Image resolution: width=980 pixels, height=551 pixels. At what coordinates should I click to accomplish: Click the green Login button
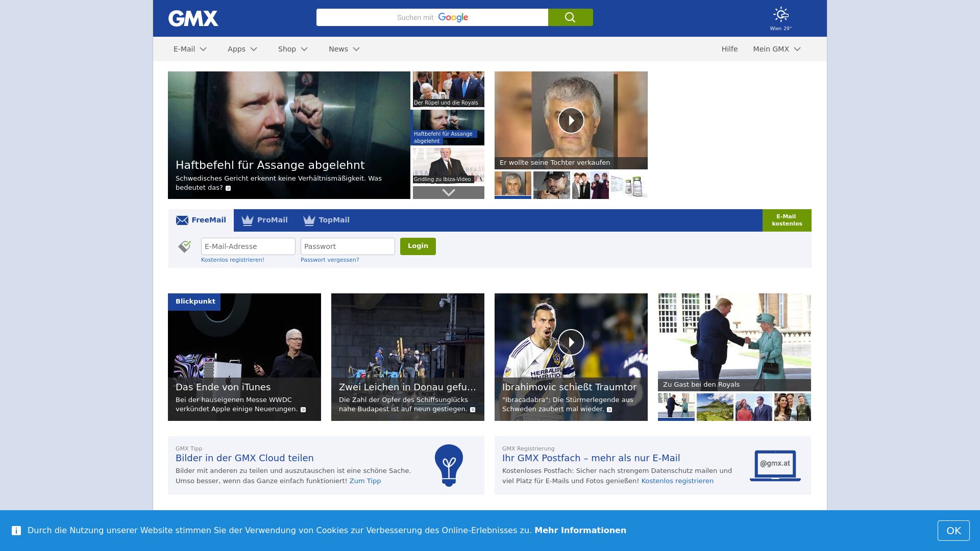coord(418,246)
